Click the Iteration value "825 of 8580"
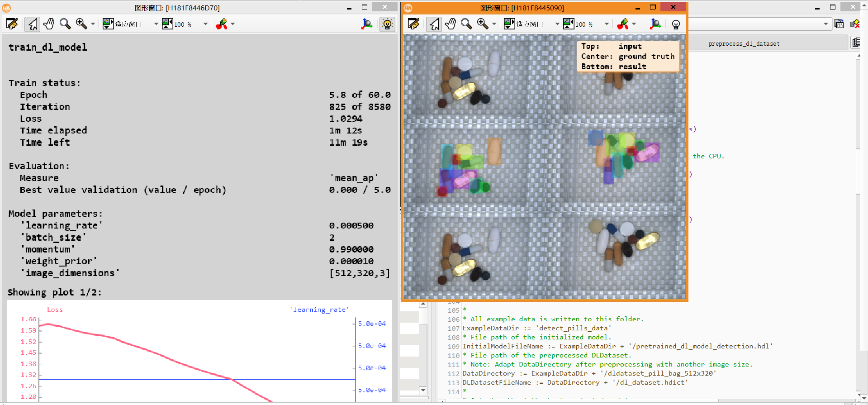The image size is (868, 405). (x=360, y=107)
